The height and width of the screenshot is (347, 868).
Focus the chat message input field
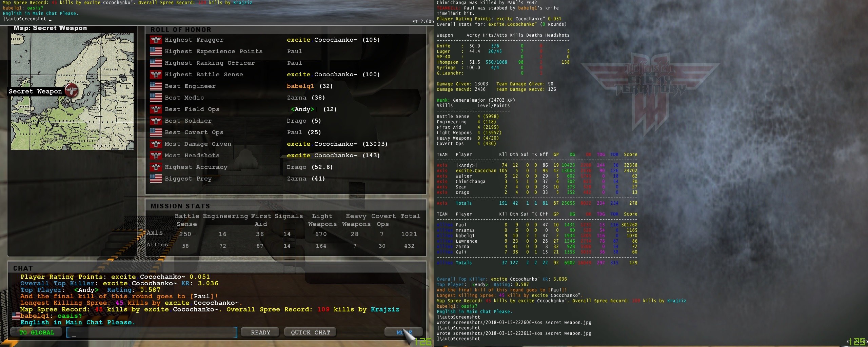[x=152, y=332]
